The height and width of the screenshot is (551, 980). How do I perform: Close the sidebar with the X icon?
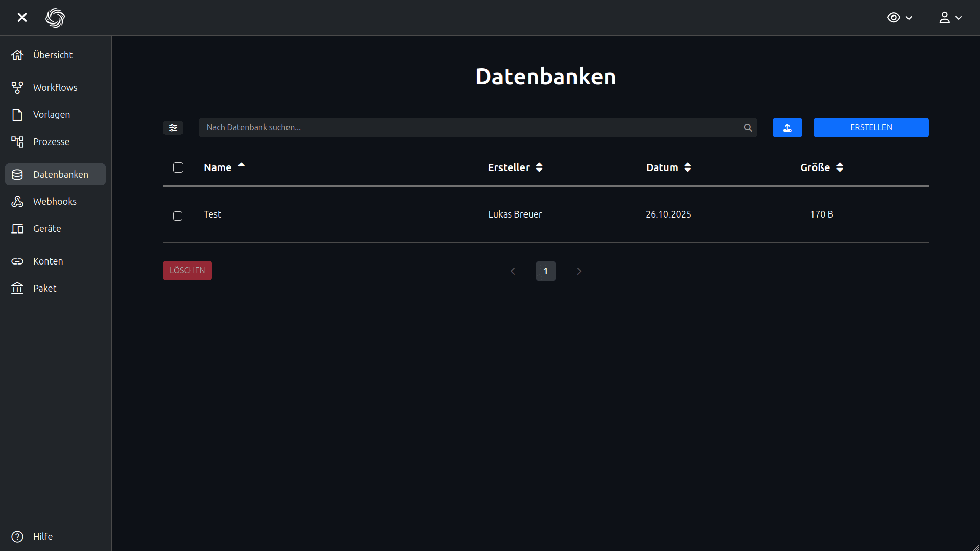[22, 18]
